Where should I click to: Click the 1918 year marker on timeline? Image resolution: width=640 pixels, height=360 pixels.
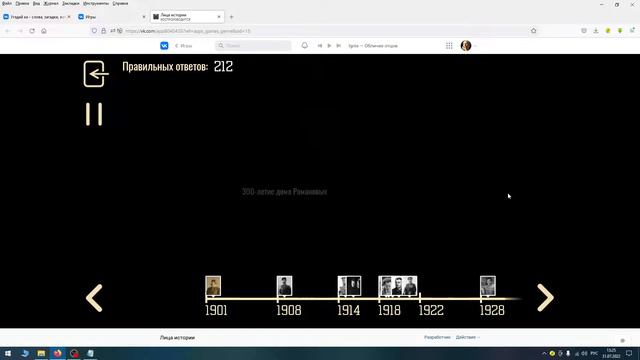pos(389,310)
